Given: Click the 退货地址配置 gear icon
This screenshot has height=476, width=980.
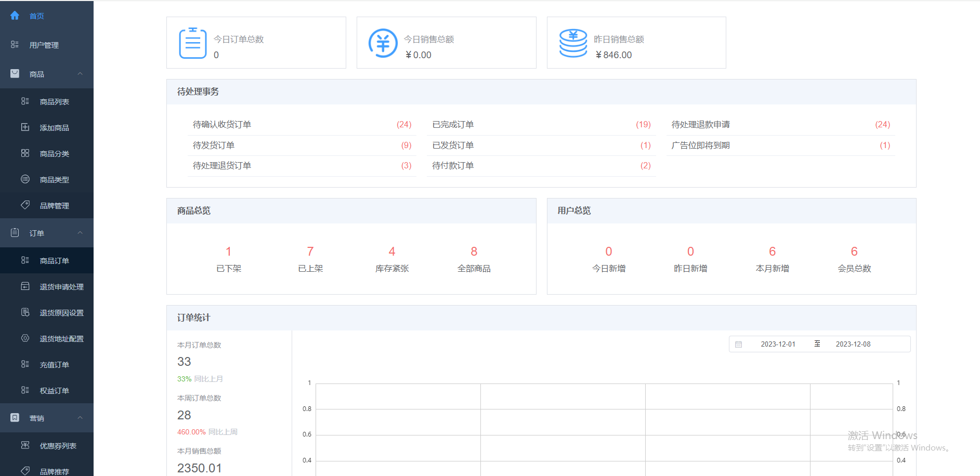Looking at the screenshot, I should (25, 338).
